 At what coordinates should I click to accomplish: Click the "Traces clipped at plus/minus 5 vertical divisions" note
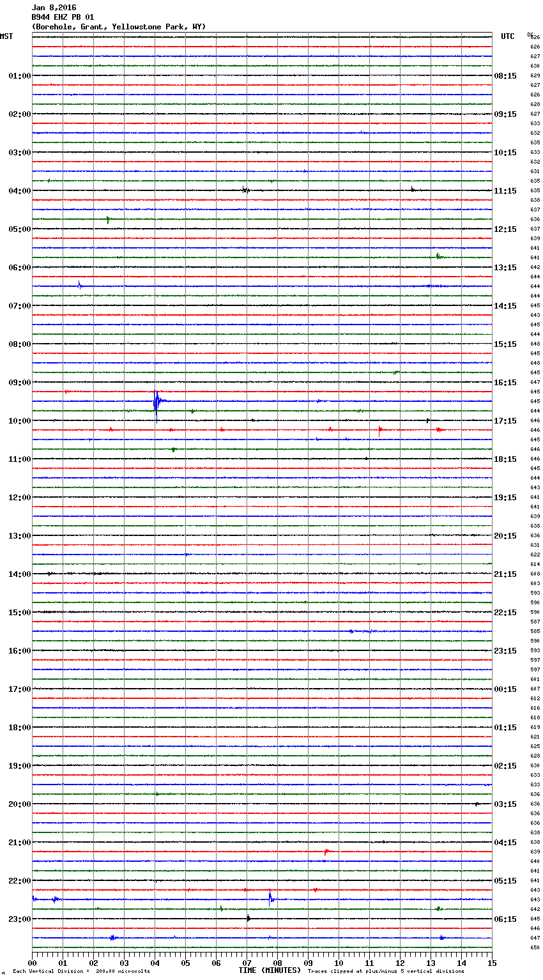(x=386, y=971)
